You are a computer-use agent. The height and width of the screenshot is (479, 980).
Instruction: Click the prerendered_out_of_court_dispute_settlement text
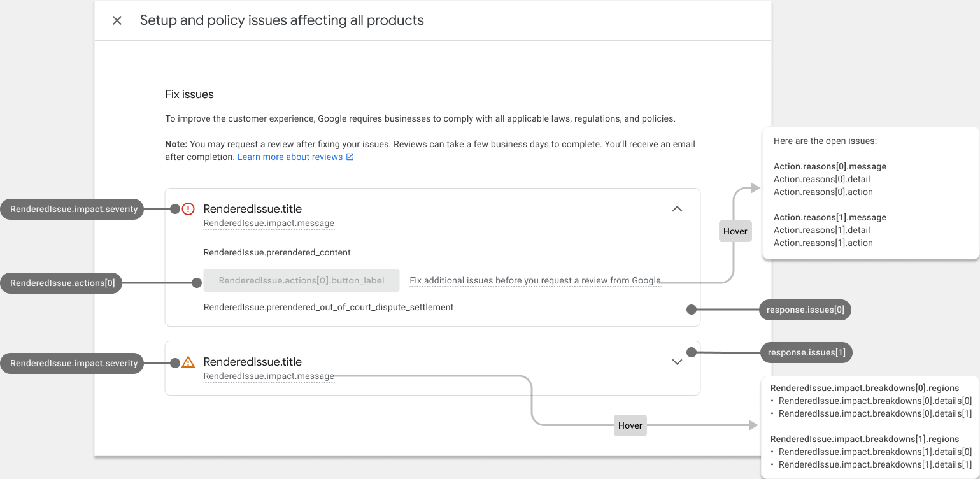click(328, 307)
